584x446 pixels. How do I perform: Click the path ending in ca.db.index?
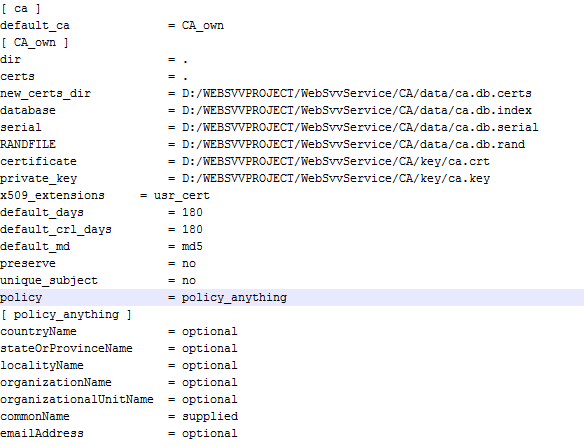point(357,110)
